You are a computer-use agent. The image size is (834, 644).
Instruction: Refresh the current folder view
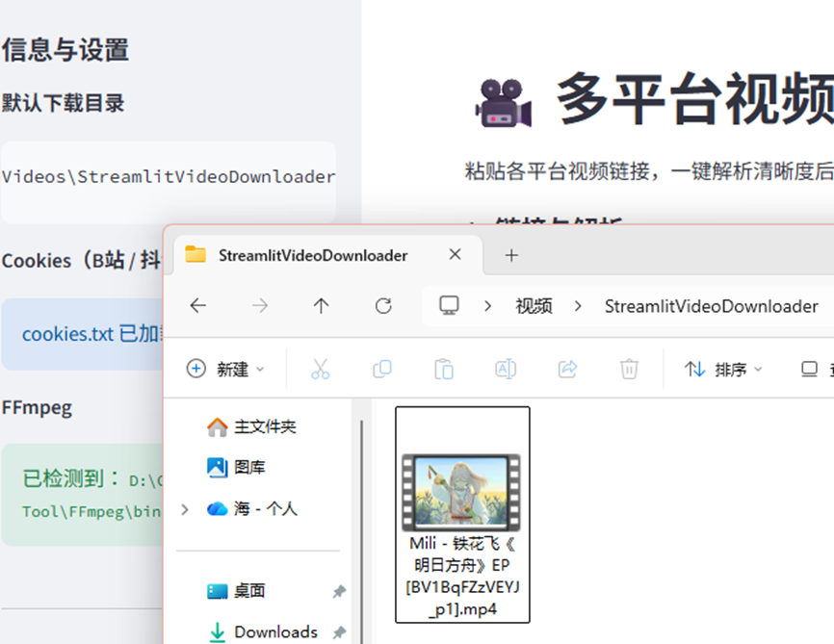383,306
